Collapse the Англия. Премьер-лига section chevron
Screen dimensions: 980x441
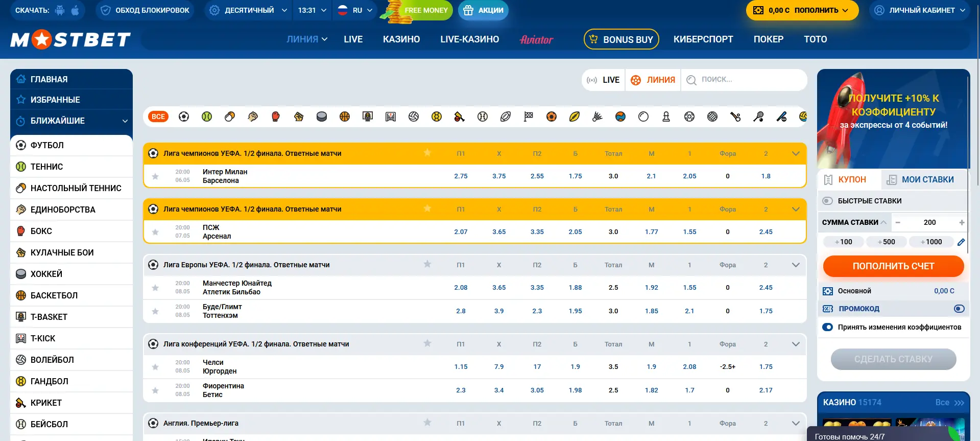pyautogui.click(x=796, y=423)
